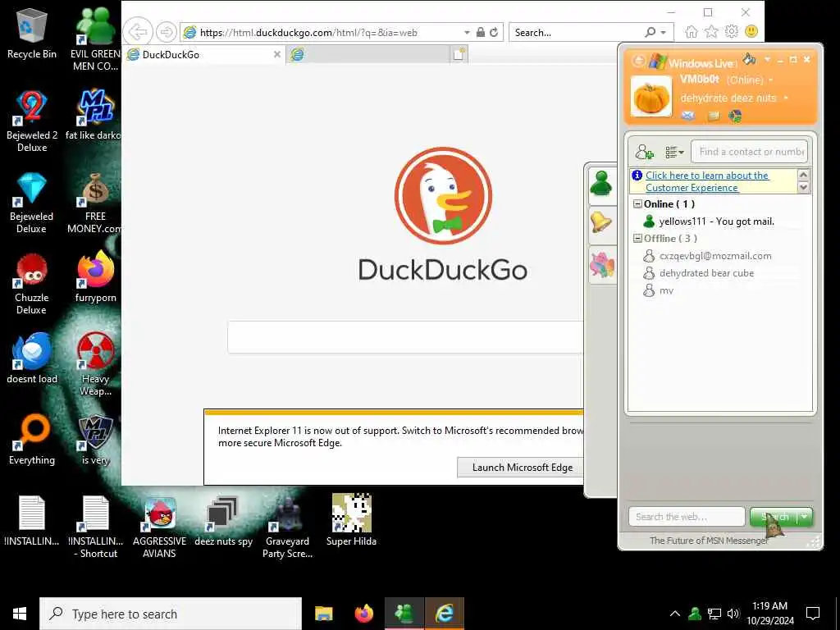Open the personal message dropdown arrow
Viewport: 840px width, 630px height.
click(x=785, y=98)
